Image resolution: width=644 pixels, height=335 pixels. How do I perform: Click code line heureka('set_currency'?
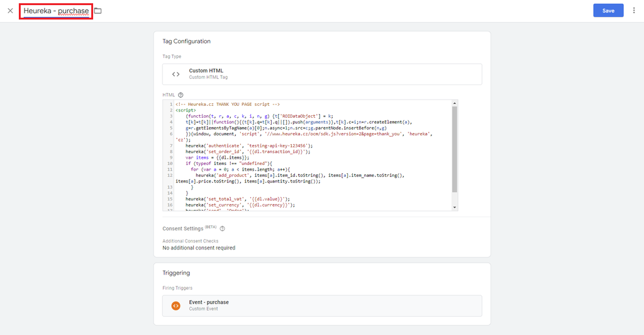tap(240, 205)
